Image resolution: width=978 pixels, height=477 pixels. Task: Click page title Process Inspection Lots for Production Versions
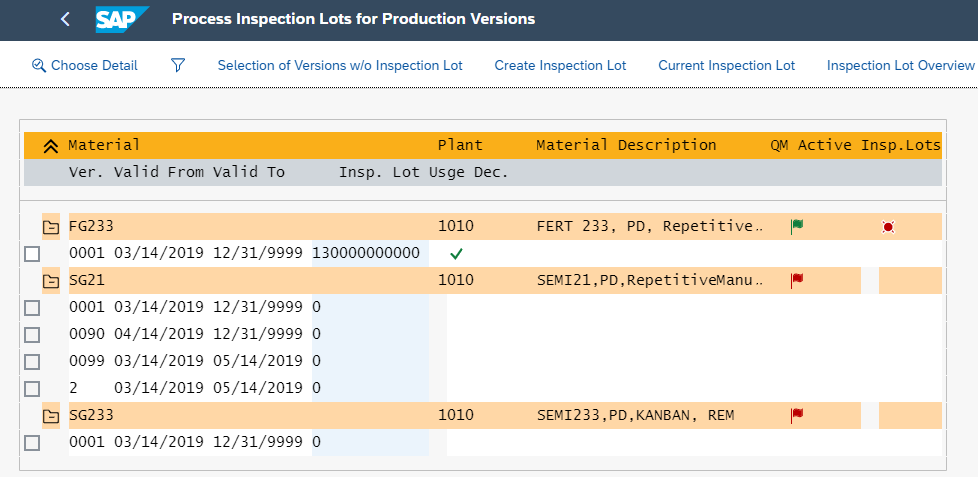pyautogui.click(x=354, y=19)
